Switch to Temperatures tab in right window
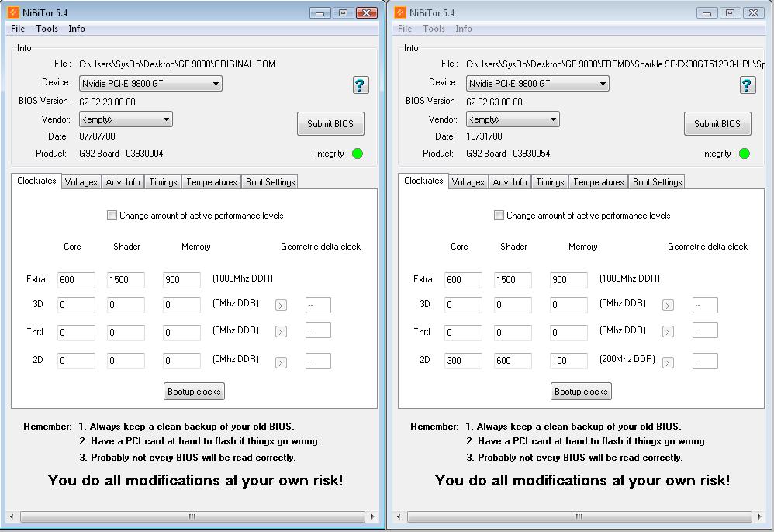 pos(598,182)
